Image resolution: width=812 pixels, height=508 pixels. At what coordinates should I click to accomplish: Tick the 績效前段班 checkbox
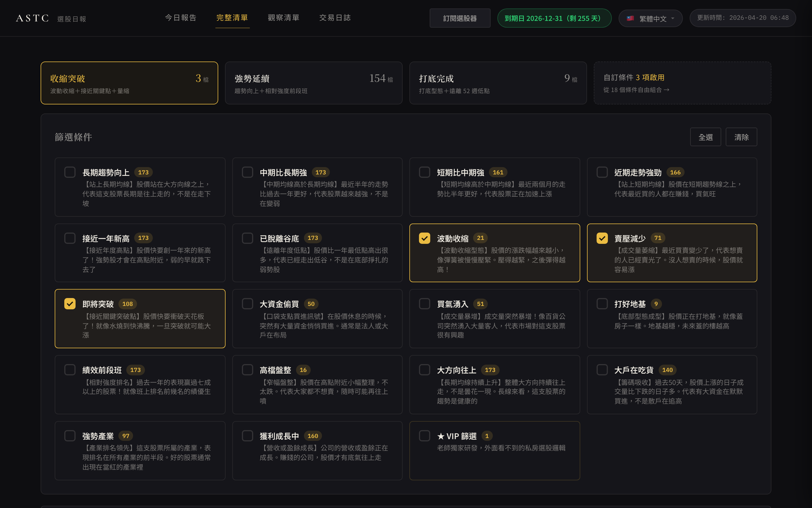coord(70,370)
